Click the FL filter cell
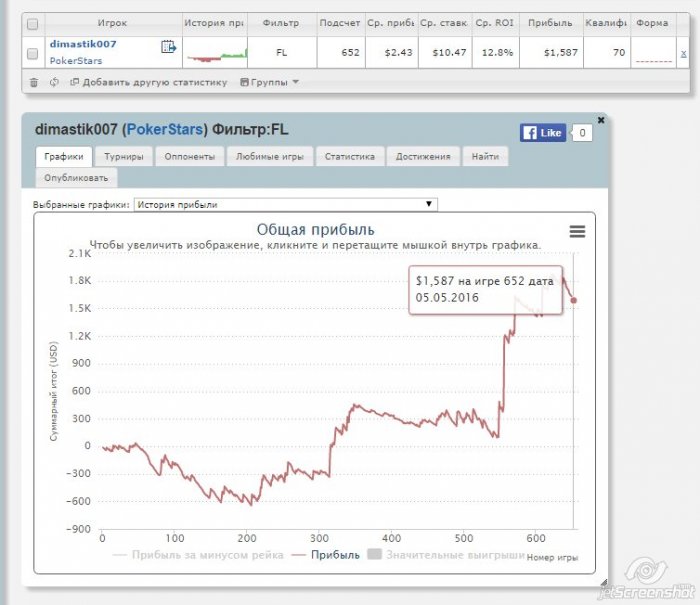This screenshot has width=700, height=605. pos(282,53)
